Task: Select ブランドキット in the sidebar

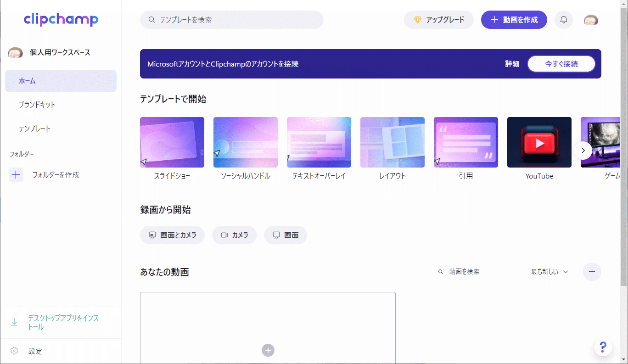Action: (x=37, y=105)
